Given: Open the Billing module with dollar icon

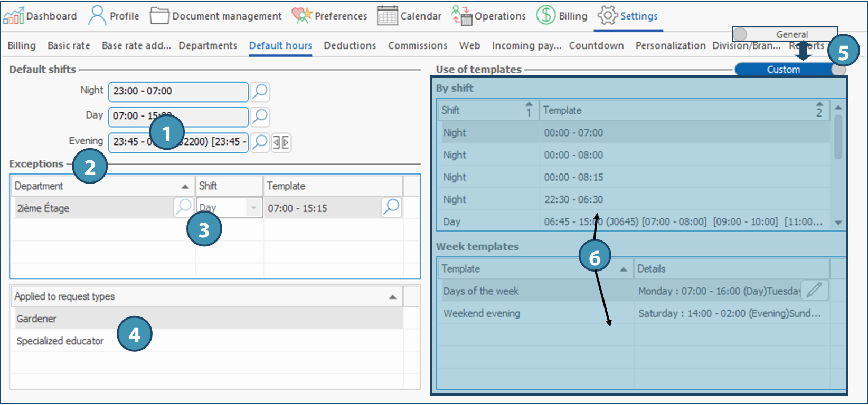Looking at the screenshot, I should pos(562,16).
